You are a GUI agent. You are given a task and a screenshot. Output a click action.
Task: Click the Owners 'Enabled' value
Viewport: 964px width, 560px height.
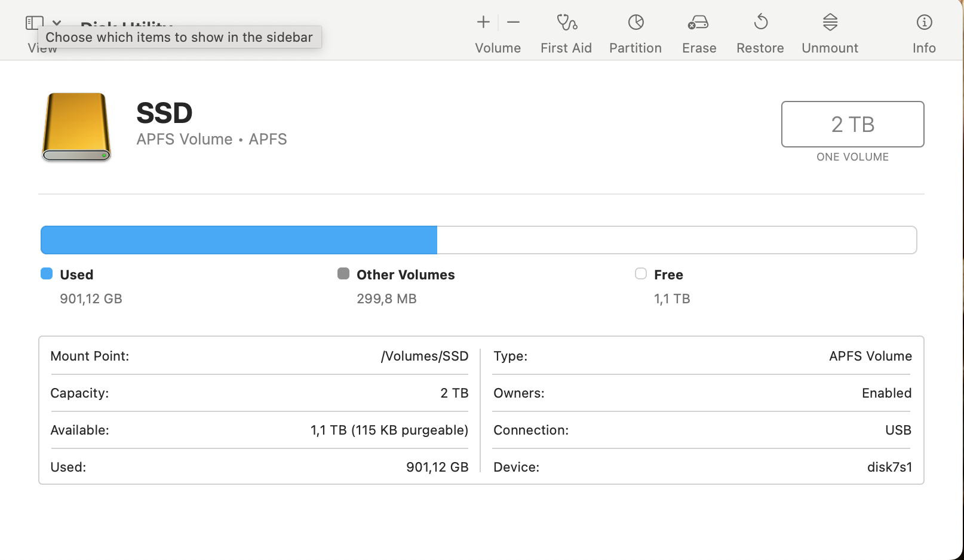(x=886, y=393)
